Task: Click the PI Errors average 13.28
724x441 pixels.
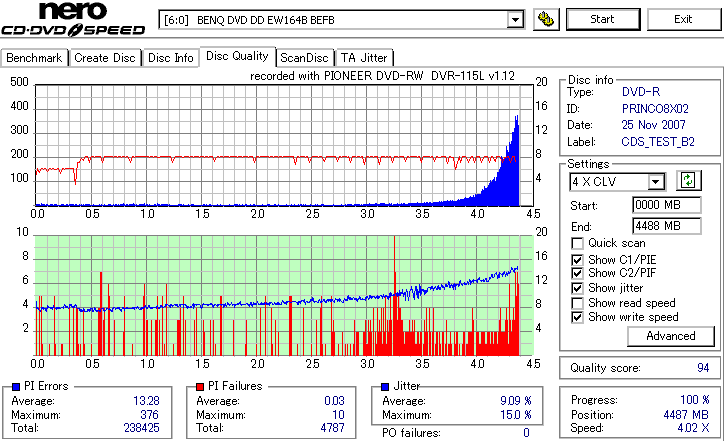Action: pyautogui.click(x=146, y=401)
